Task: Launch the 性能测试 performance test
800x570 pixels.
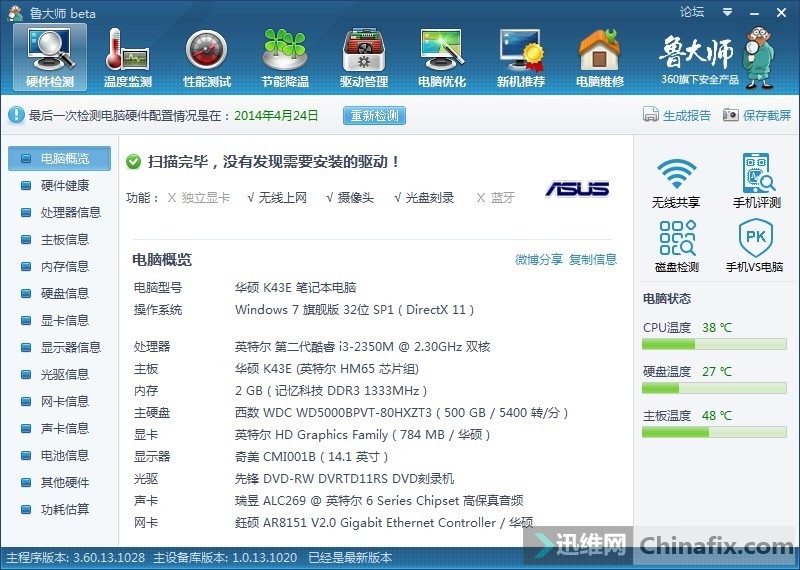Action: click(207, 58)
